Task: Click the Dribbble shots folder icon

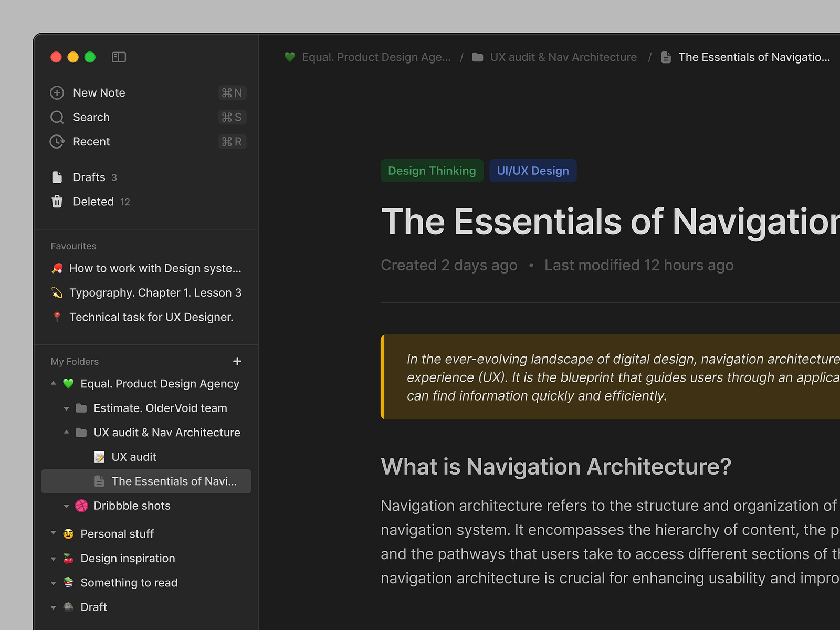Action: (81, 506)
